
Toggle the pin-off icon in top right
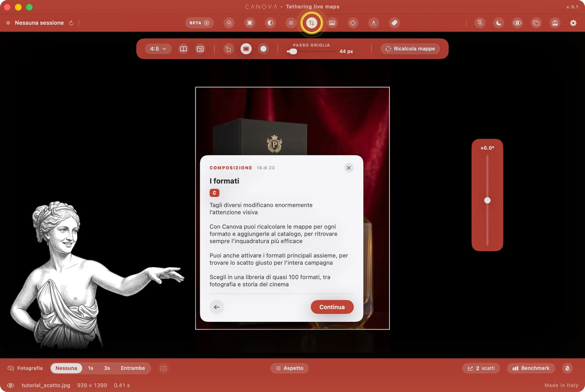click(480, 23)
